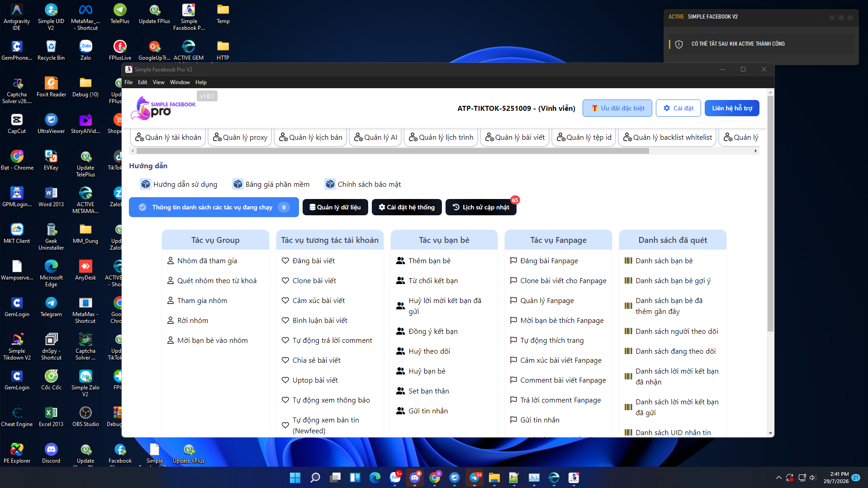Launch Foxit Reader from desktop
Screen dimensions: 868x488
tap(51, 87)
